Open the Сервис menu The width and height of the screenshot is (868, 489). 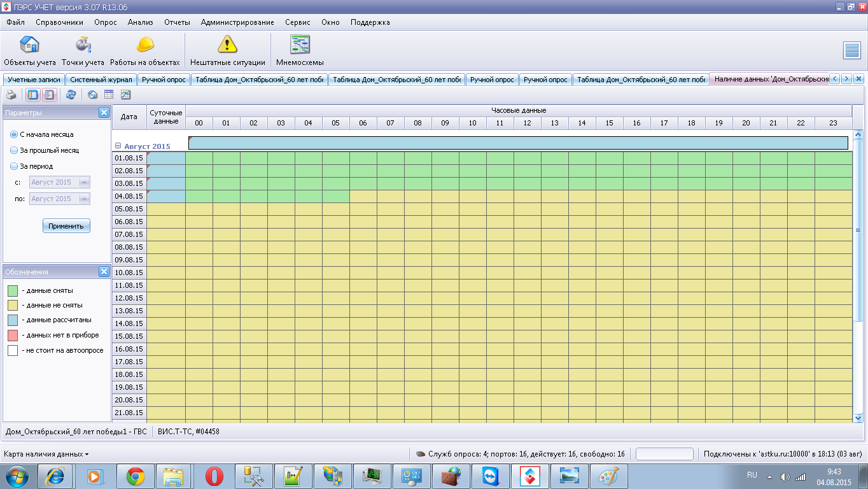(x=298, y=22)
